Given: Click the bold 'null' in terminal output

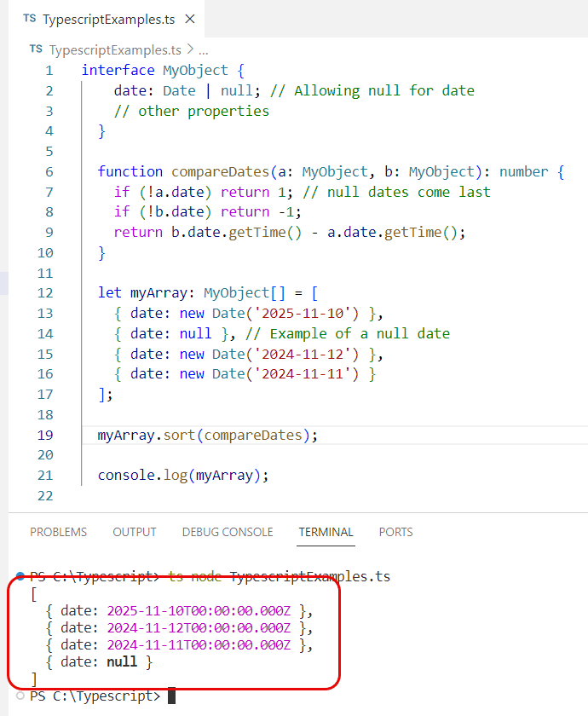Looking at the screenshot, I should point(122,661).
